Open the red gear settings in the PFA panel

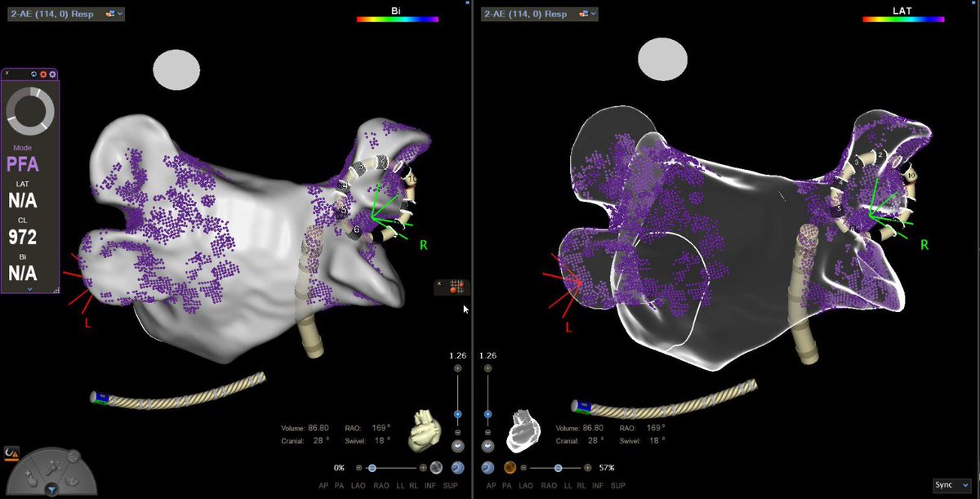point(43,74)
